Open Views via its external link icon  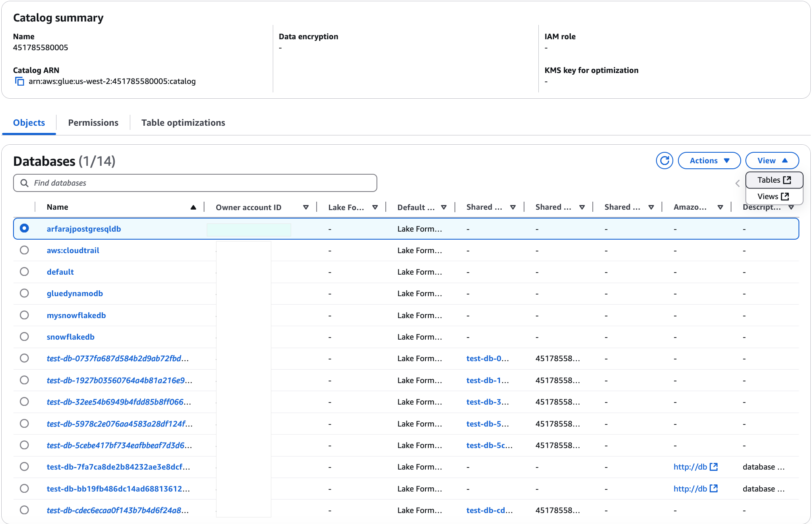785,196
